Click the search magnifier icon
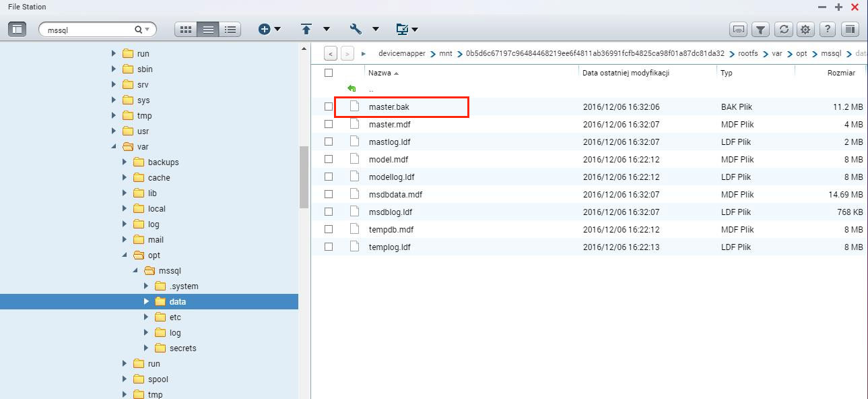The width and height of the screenshot is (868, 399). [x=139, y=30]
